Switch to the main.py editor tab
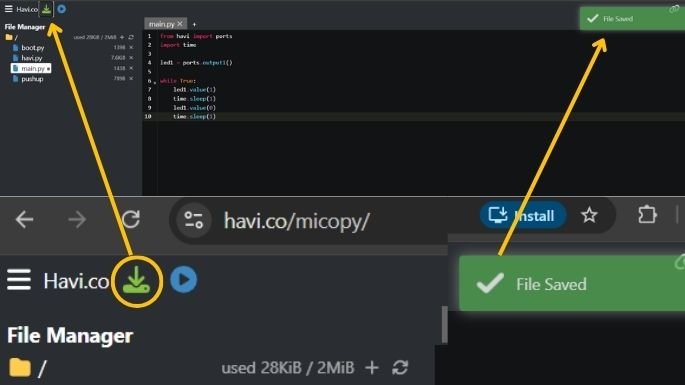 (161, 24)
